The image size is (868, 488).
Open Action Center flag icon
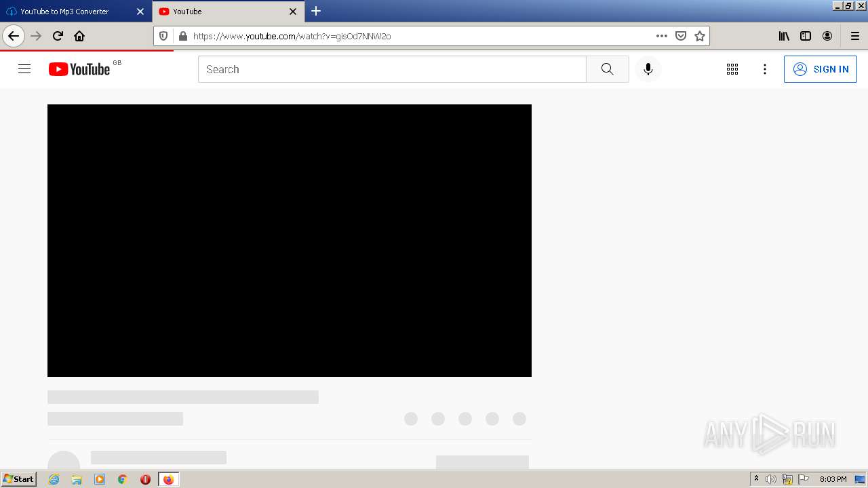[x=804, y=479]
